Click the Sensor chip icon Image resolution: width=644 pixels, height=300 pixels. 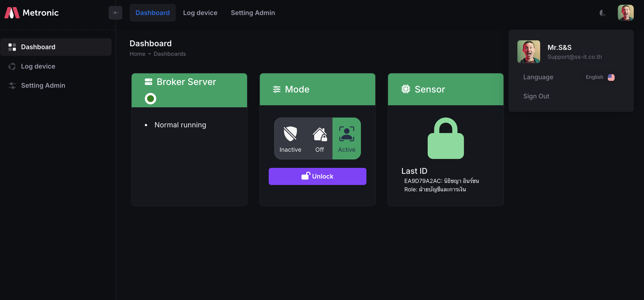[x=406, y=89]
